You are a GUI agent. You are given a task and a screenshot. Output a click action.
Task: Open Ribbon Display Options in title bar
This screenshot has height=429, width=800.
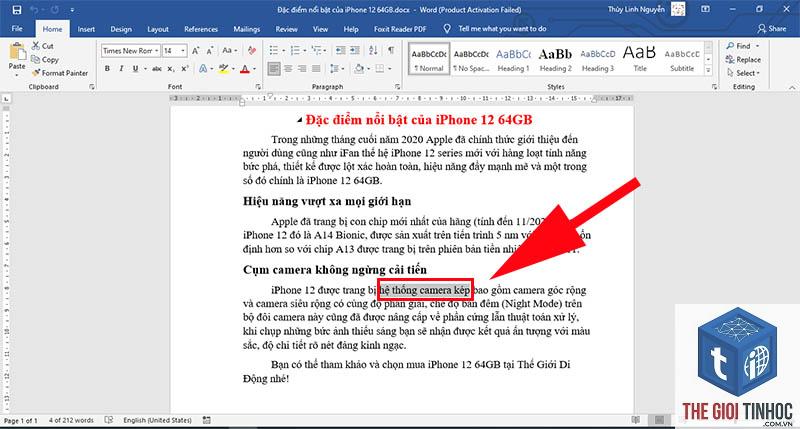click(x=705, y=9)
